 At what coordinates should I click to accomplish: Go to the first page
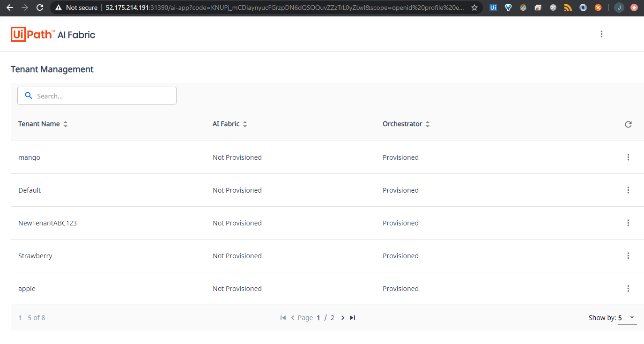[283, 318]
